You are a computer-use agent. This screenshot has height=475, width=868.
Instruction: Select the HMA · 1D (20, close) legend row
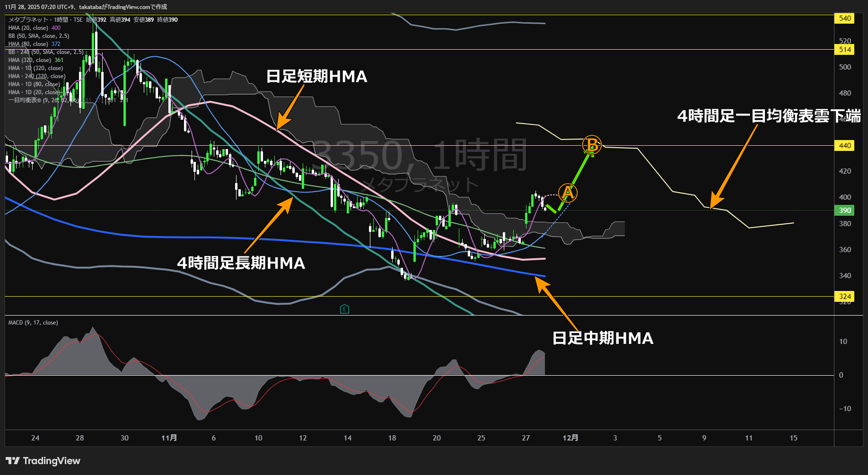(34, 92)
